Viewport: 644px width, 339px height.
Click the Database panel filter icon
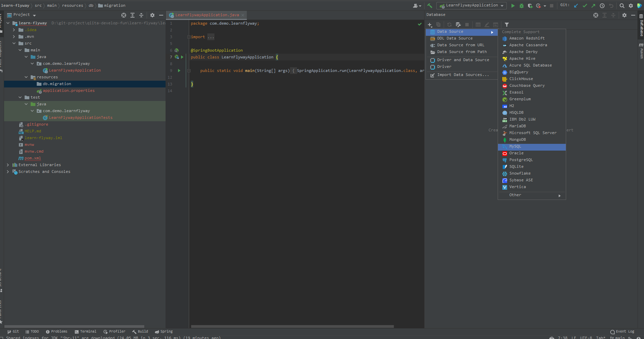coord(506,25)
